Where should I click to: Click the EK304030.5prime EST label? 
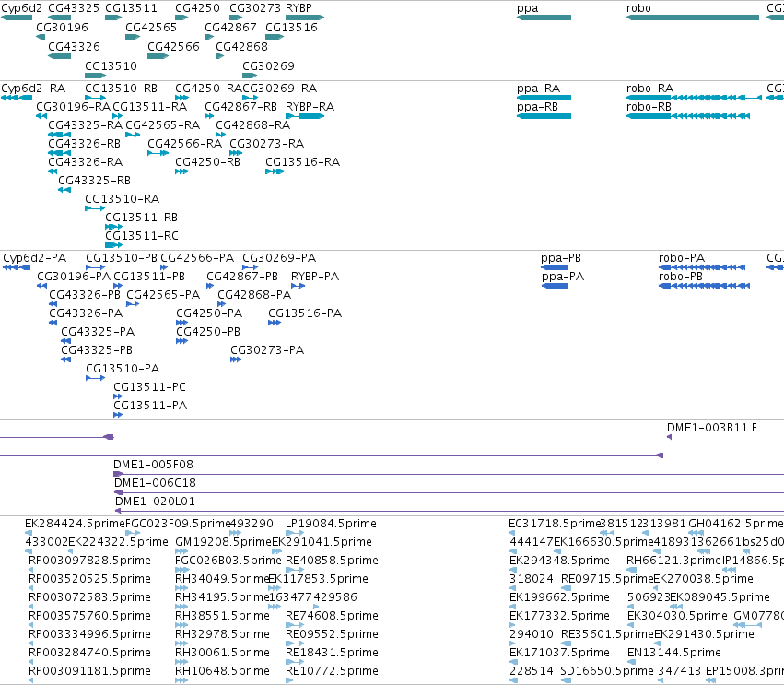pyautogui.click(x=677, y=616)
